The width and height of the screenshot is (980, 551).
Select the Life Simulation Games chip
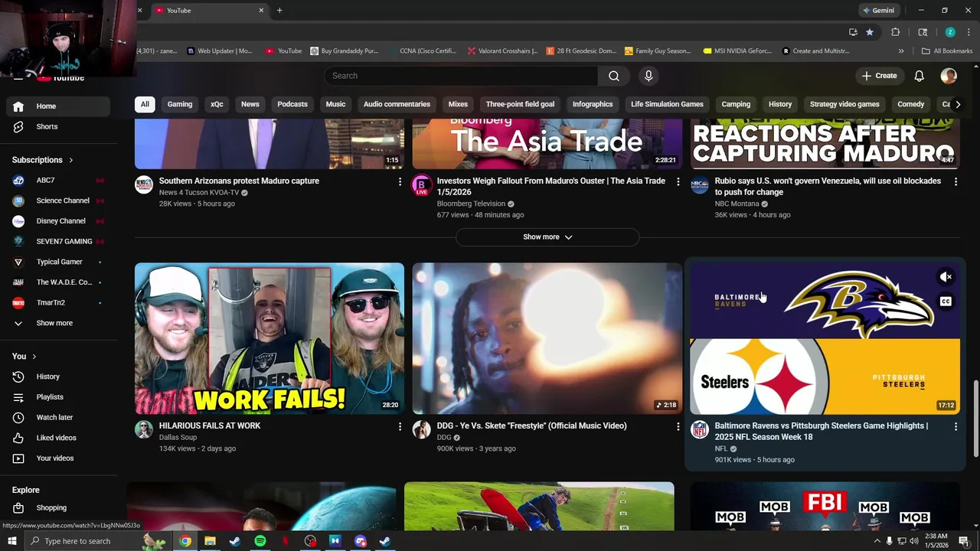[667, 104]
